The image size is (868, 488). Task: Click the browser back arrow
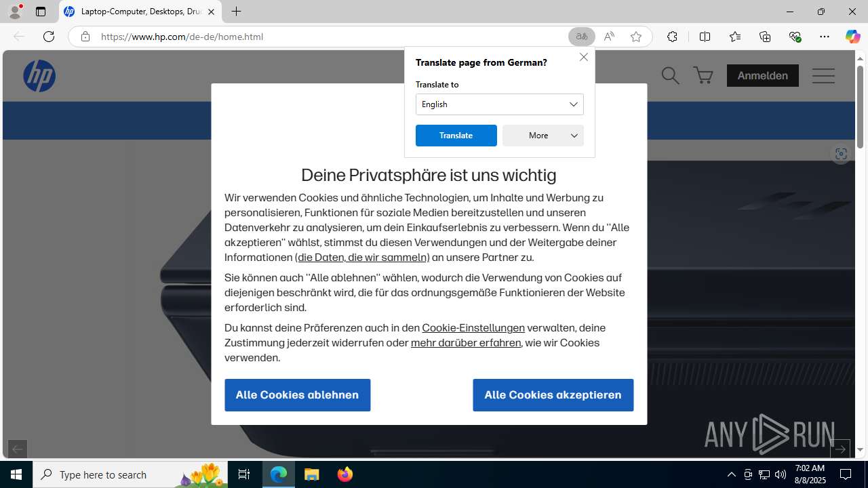pos(19,37)
